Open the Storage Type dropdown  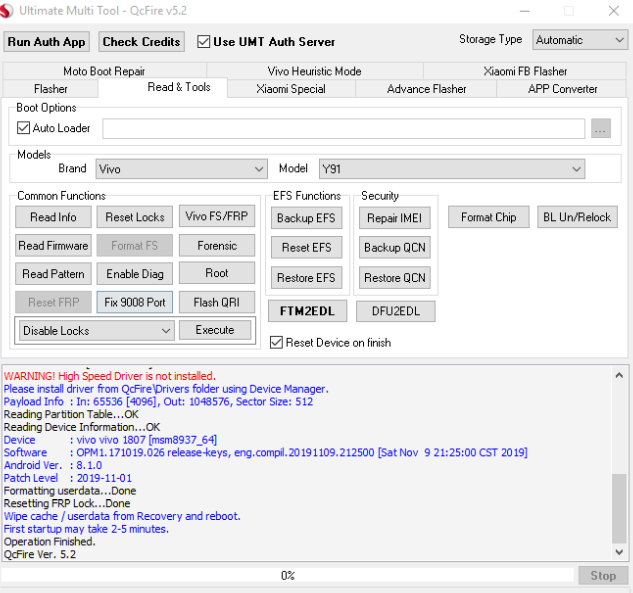point(580,40)
